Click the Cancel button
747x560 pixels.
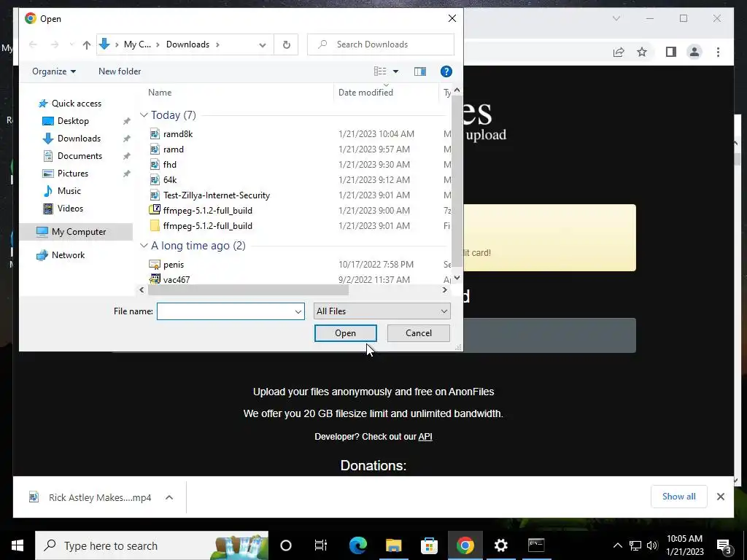pos(418,333)
